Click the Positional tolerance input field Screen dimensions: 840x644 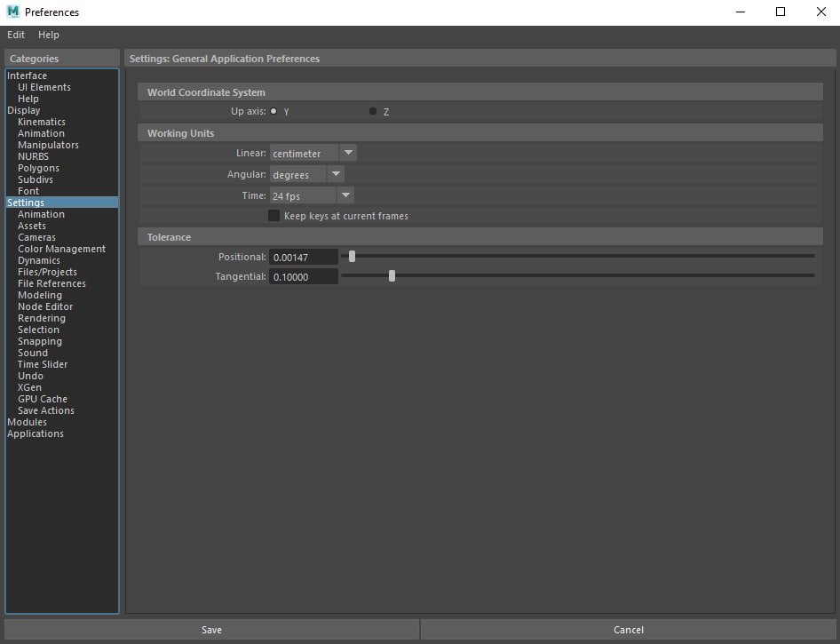303,258
